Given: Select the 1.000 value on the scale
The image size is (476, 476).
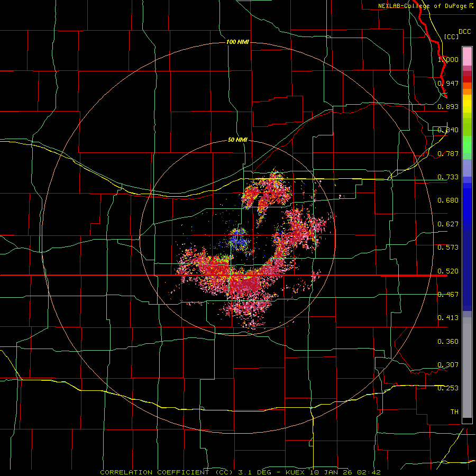Looking at the screenshot, I should pos(448,59).
